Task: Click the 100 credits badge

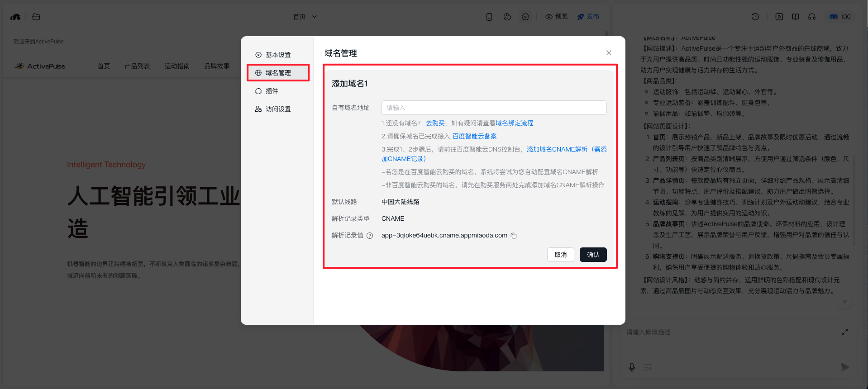Action: 840,17
